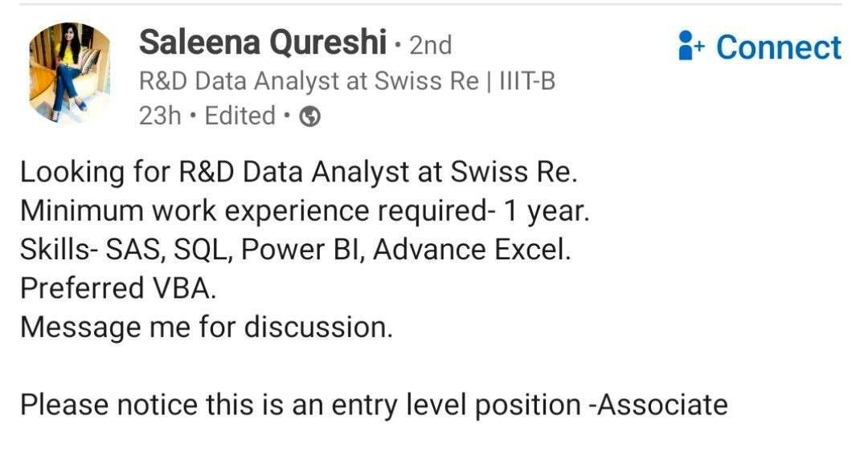This screenshot has width=868, height=452.
Task: Click the line Looking for R&D Data Analyst
Action: tap(299, 172)
